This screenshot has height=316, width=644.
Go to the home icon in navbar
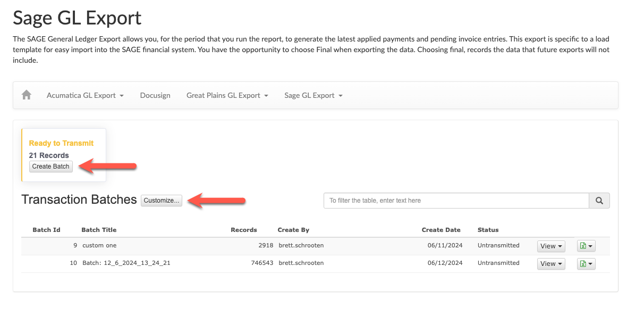click(27, 95)
